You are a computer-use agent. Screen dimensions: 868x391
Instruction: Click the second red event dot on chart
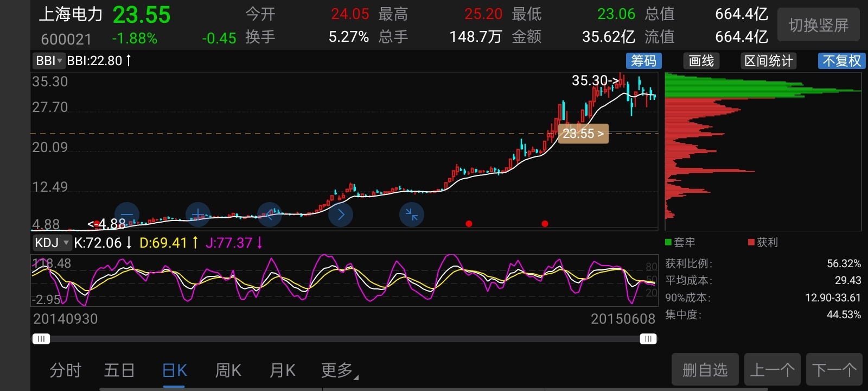point(545,224)
